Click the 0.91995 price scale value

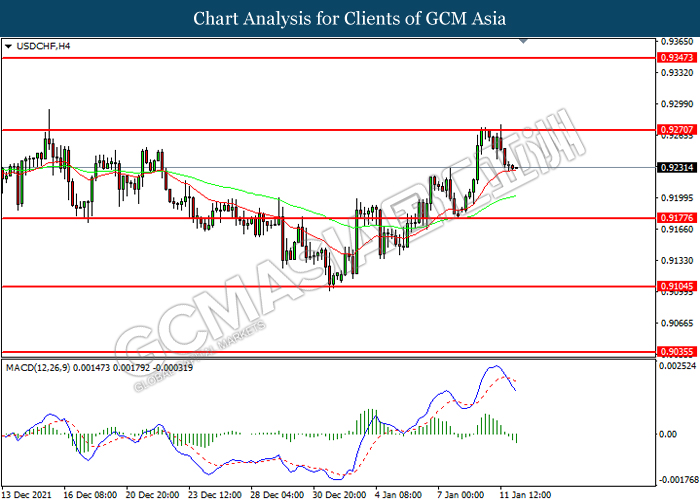pyautogui.click(x=677, y=198)
